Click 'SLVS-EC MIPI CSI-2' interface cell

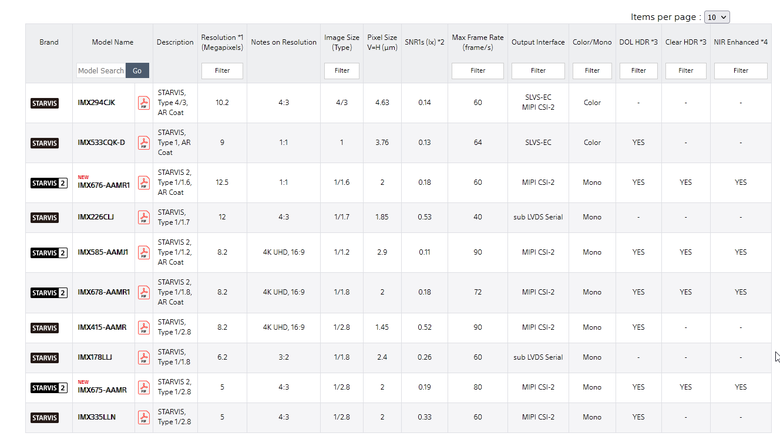[x=538, y=102]
